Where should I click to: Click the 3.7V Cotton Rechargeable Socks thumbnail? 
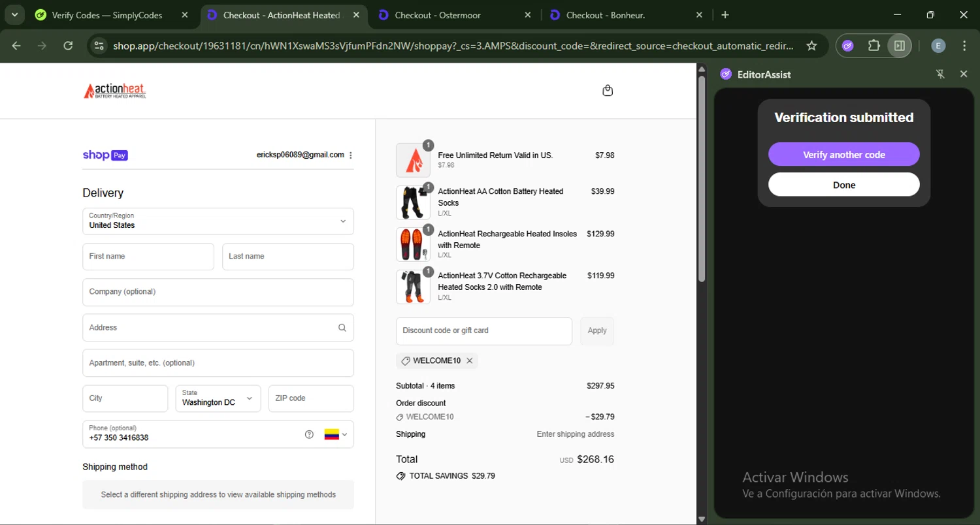[x=413, y=287]
